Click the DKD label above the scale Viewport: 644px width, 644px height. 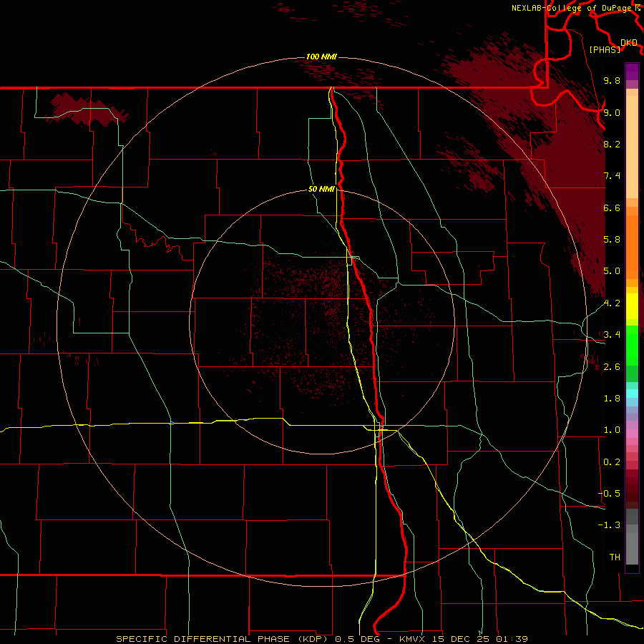629,42
